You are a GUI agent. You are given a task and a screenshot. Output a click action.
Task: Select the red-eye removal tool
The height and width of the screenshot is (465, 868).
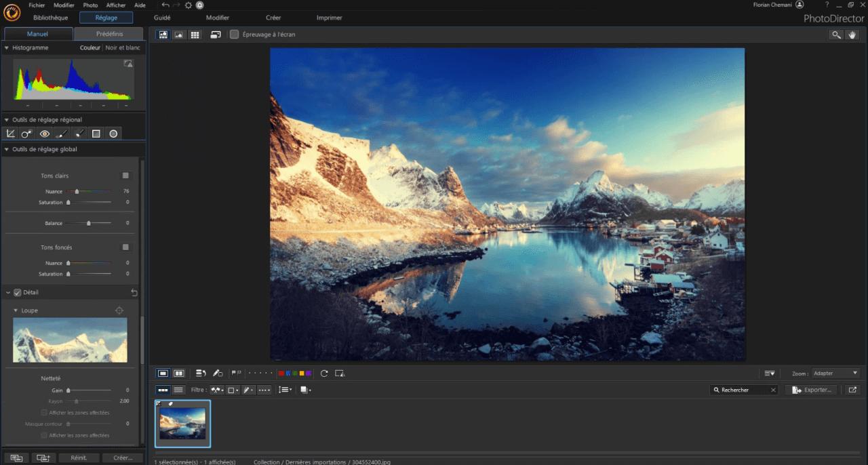[45, 134]
